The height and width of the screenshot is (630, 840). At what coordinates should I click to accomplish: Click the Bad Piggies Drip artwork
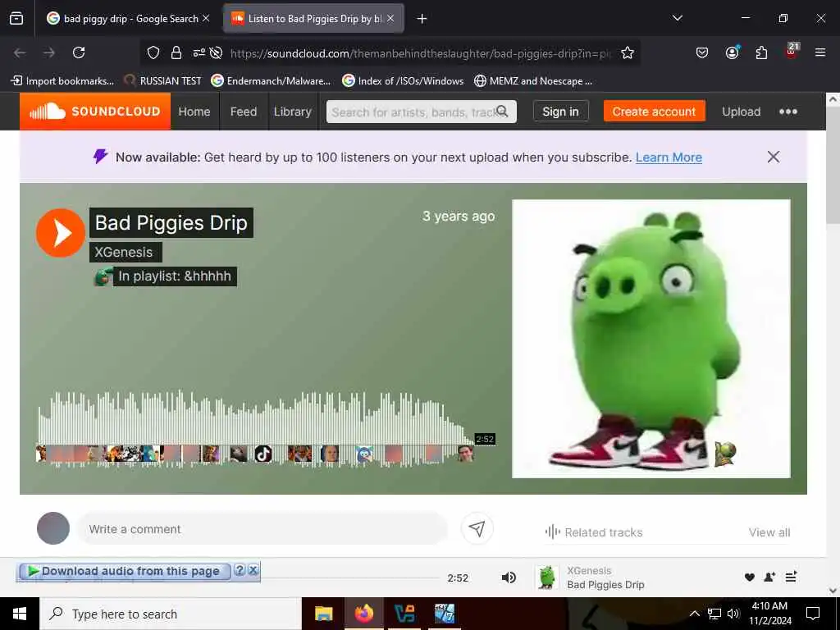click(x=651, y=339)
